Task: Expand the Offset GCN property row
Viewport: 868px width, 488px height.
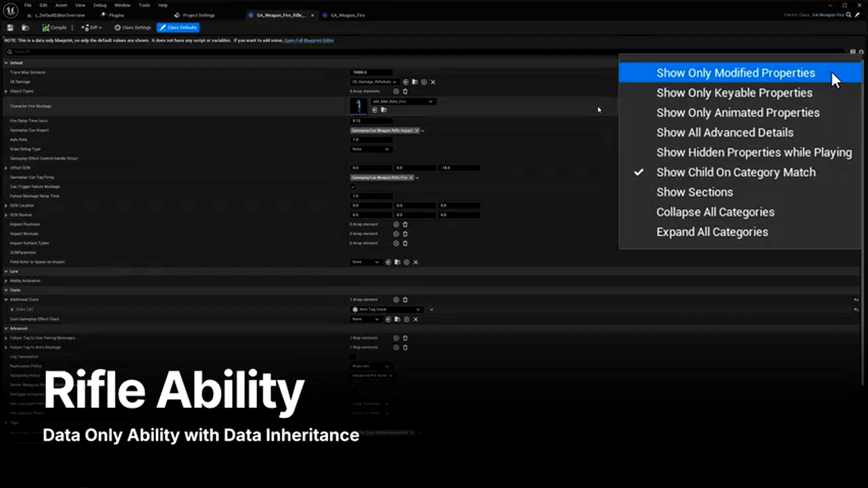Action: (x=6, y=168)
